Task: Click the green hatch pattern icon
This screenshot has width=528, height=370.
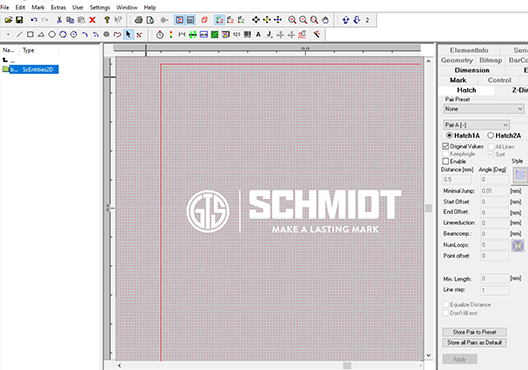Action: [x=214, y=34]
